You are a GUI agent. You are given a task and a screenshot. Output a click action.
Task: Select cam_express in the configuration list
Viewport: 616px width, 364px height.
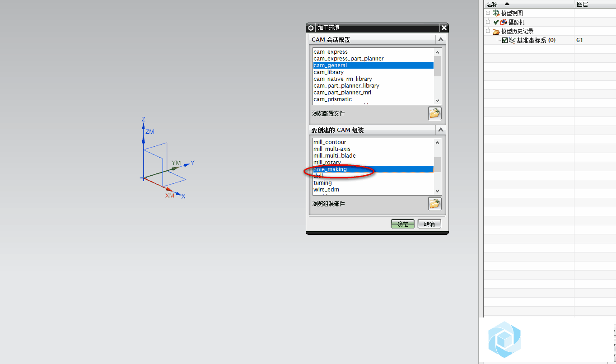373,52
